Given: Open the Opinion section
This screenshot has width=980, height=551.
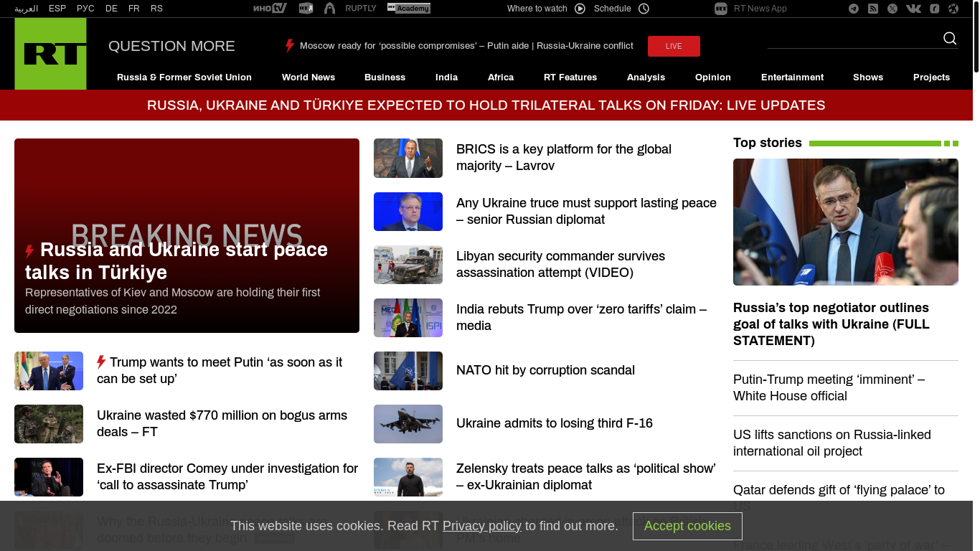Looking at the screenshot, I should (713, 77).
